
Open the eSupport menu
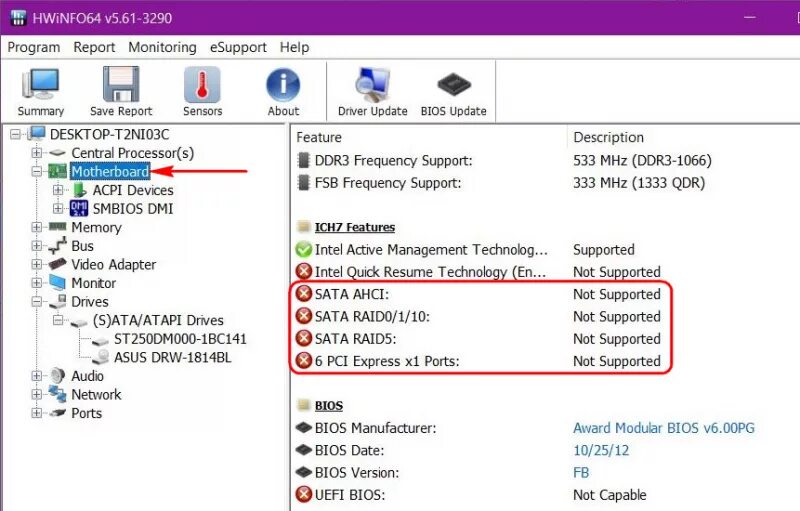(238, 47)
